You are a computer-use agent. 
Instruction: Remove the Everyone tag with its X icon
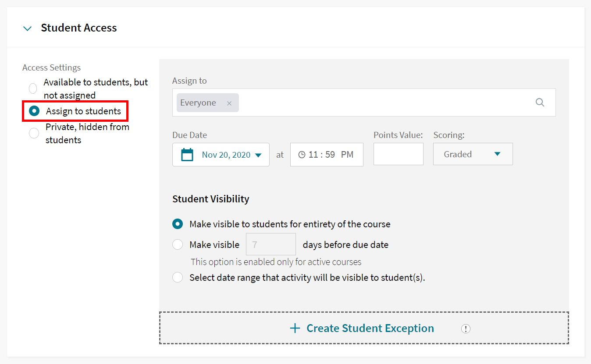pyautogui.click(x=229, y=102)
